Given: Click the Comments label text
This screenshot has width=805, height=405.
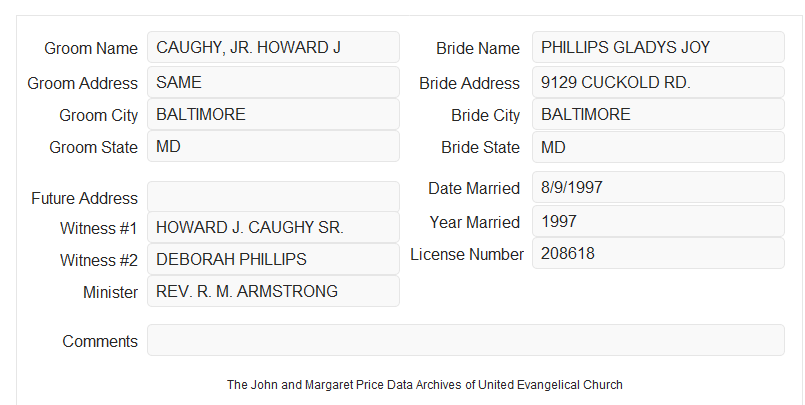Looking at the screenshot, I should coord(100,341).
